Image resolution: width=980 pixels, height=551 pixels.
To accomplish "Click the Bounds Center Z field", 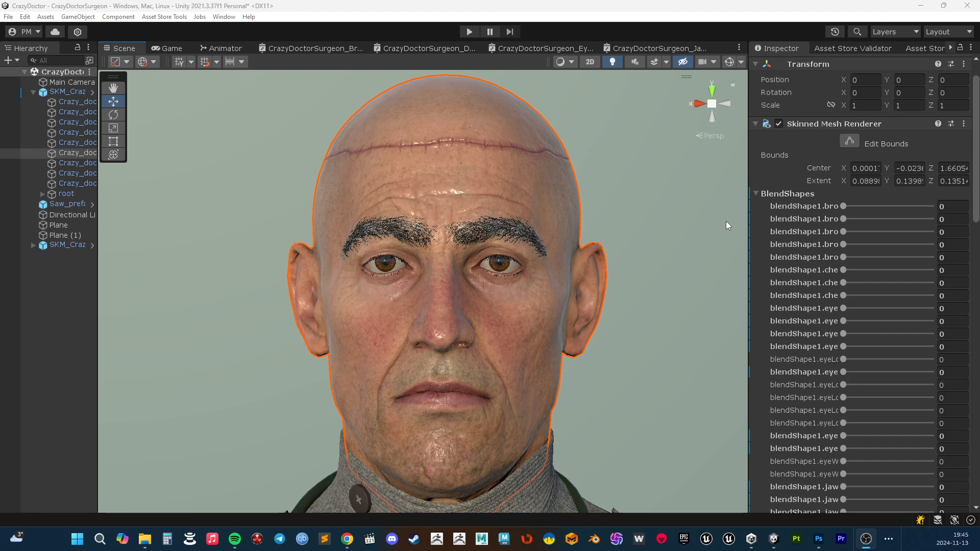I will [x=953, y=168].
